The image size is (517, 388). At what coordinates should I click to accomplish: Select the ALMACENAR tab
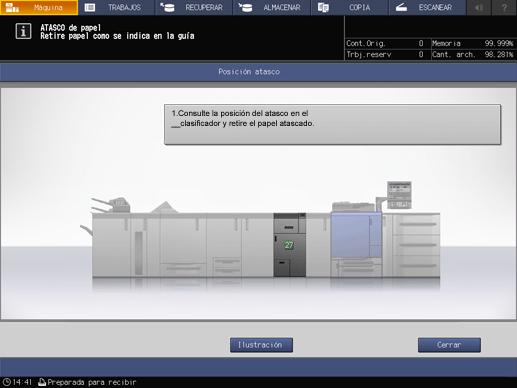click(272, 7)
